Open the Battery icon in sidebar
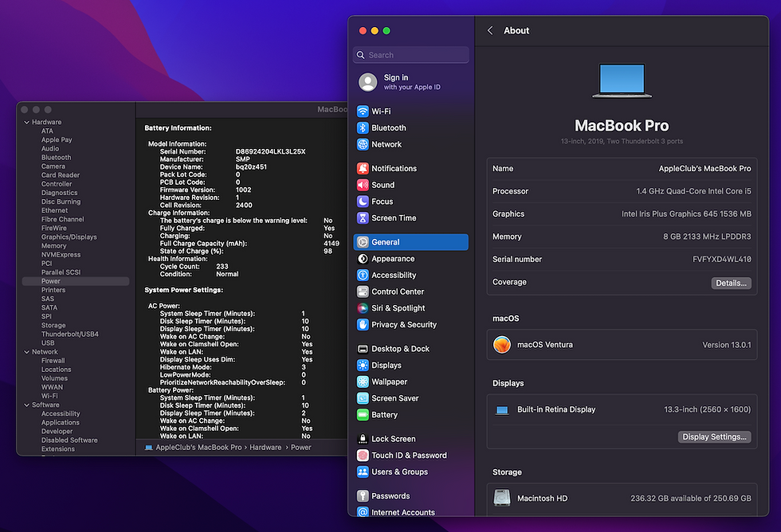The image size is (781, 532). pos(363,415)
